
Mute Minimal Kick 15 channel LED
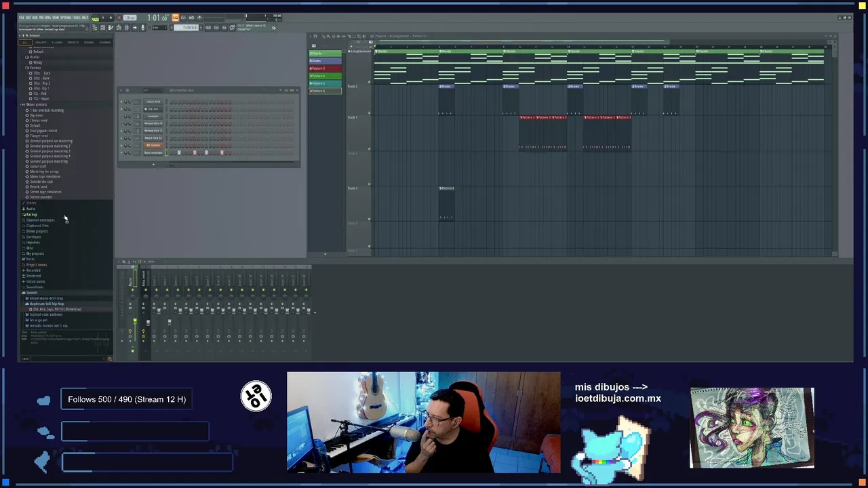click(121, 131)
